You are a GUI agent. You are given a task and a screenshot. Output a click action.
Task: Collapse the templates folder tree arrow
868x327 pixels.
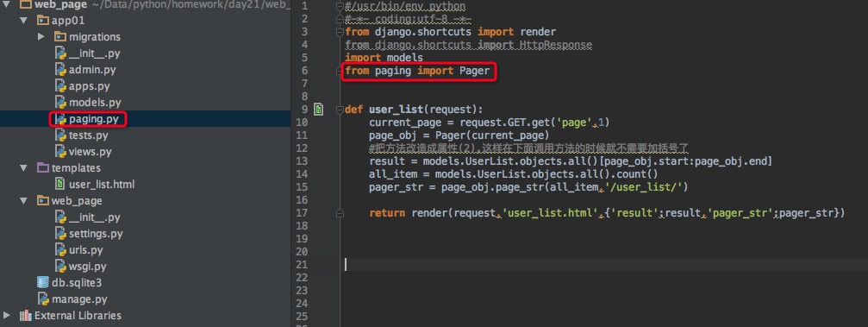tap(23, 168)
